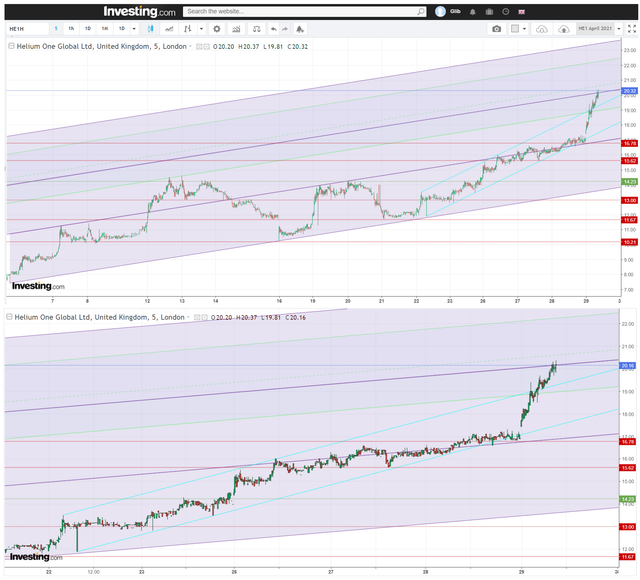Click the 20.16 price label on bottom chart
Screen dimensions: 640x580
[628, 366]
